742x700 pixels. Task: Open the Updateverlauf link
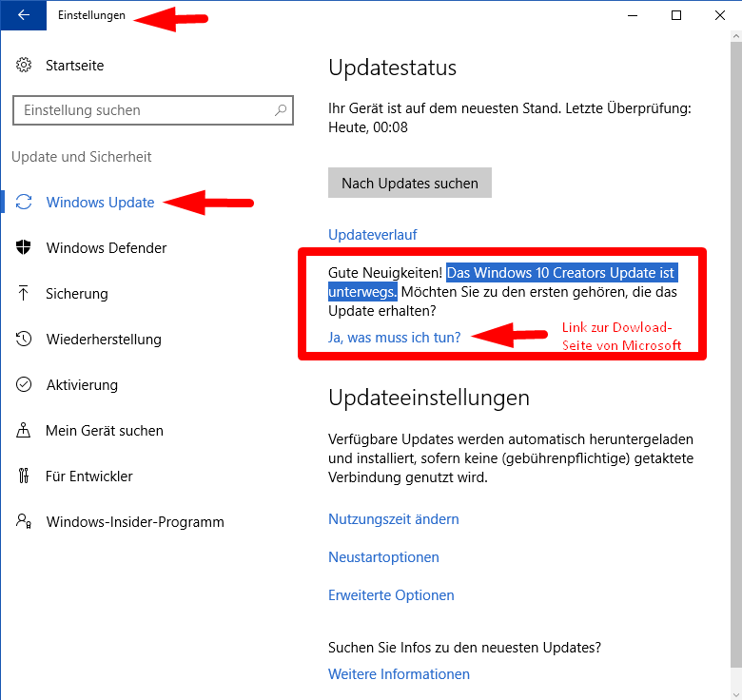click(x=373, y=235)
